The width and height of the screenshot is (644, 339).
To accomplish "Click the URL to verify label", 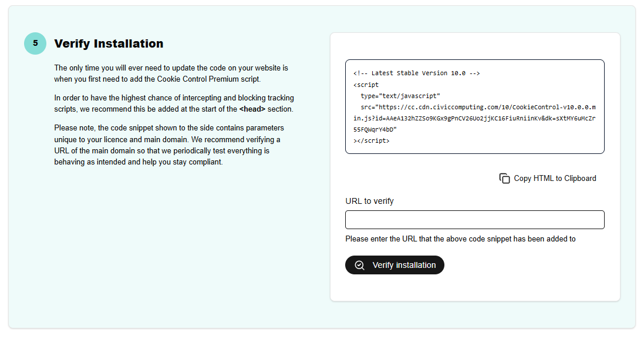I will point(370,201).
